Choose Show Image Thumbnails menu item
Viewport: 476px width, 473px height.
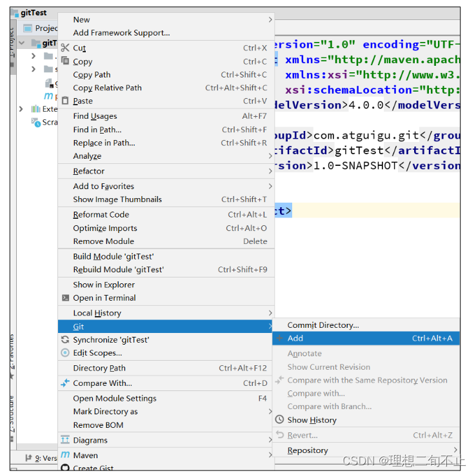[166, 199]
